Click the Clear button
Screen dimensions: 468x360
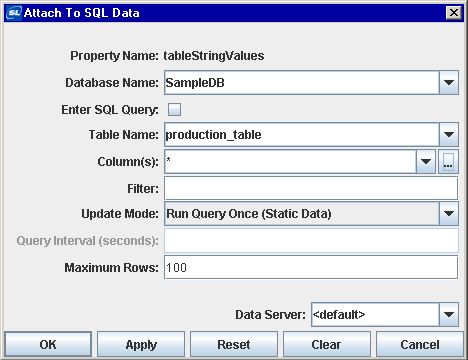click(x=327, y=344)
